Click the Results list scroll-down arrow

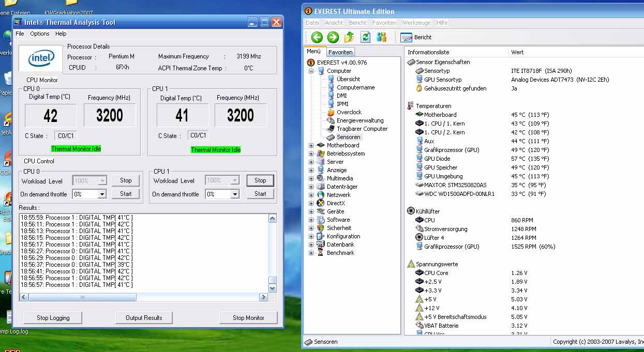coord(273,288)
